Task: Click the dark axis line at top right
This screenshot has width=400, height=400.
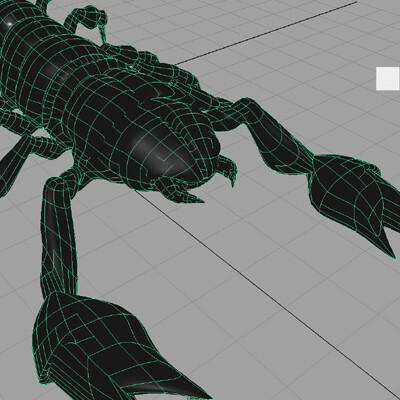Action: (267, 33)
